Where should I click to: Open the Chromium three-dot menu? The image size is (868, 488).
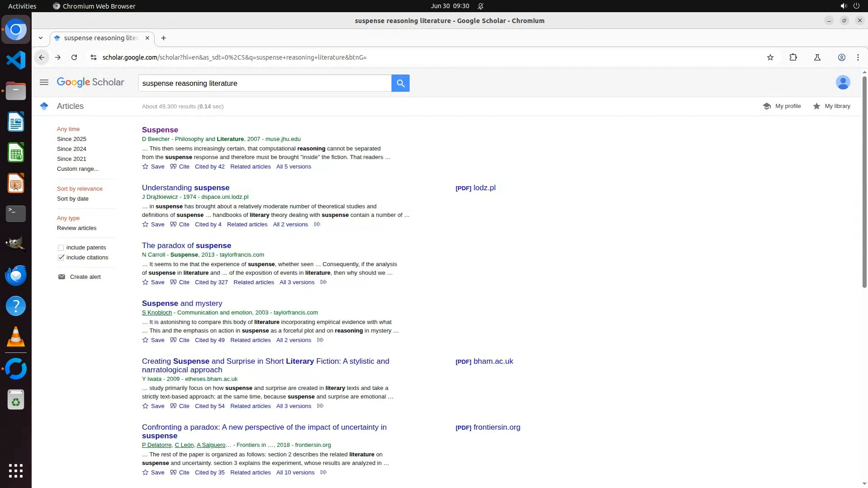(858, 57)
